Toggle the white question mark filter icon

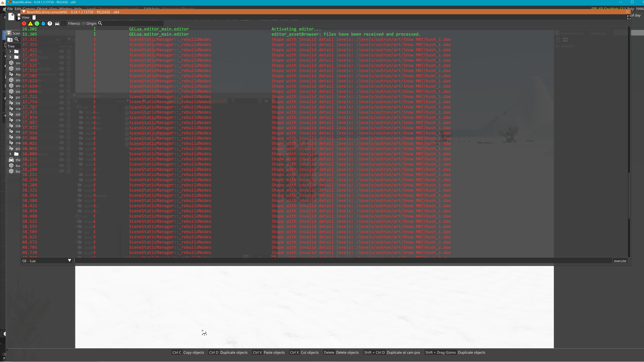50,23
